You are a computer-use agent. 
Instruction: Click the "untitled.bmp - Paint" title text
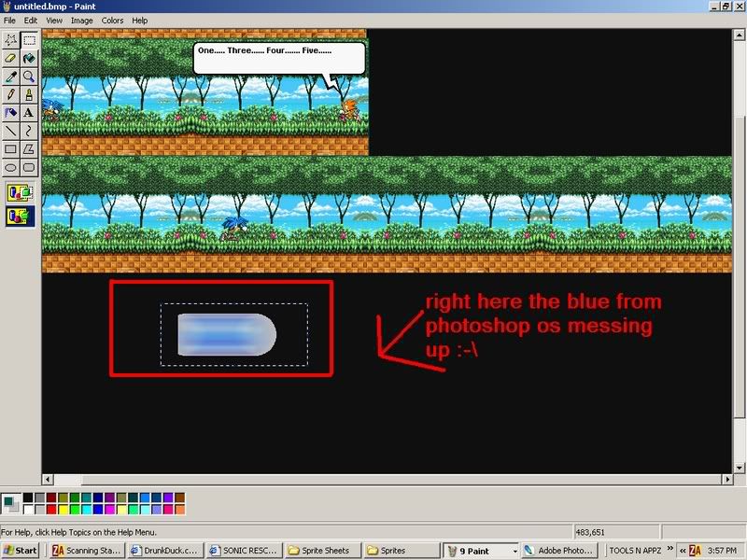55,7
